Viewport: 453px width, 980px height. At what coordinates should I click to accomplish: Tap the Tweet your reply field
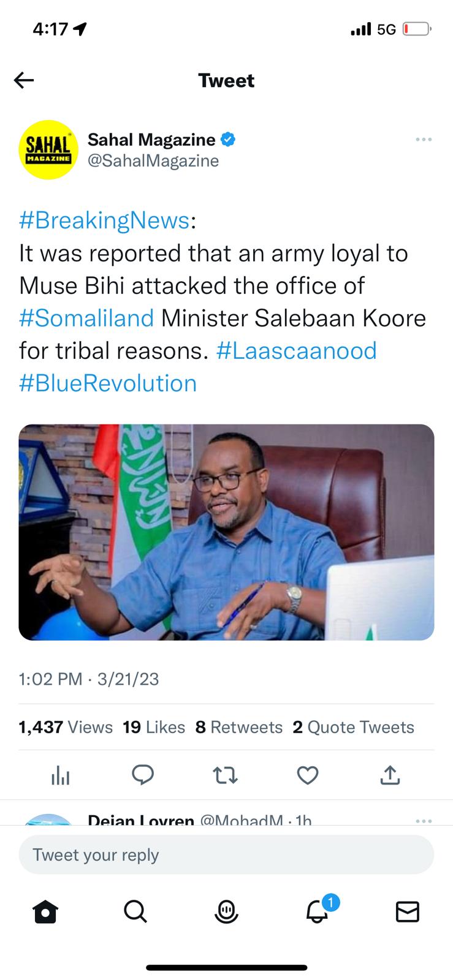click(226, 854)
